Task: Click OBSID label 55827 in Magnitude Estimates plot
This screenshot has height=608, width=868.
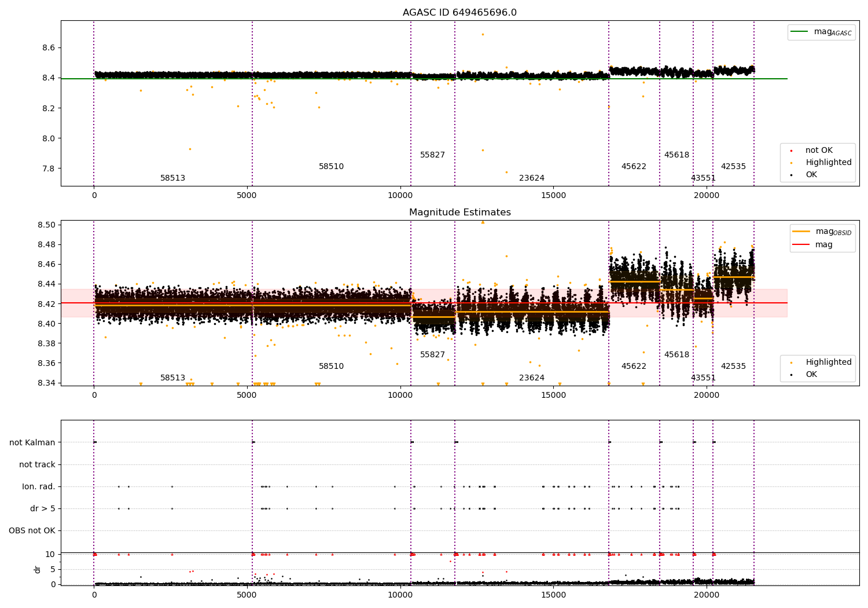Action: coord(432,355)
